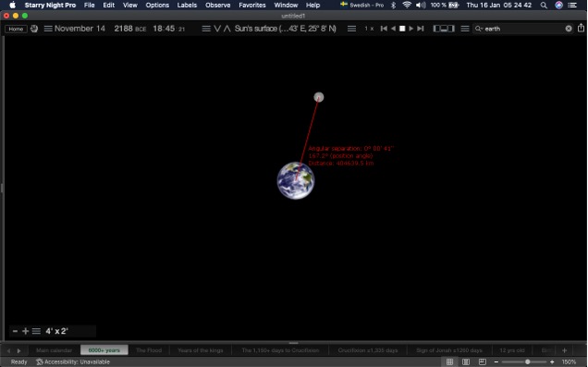
Task: Open the Labels menu
Action: [x=187, y=6]
